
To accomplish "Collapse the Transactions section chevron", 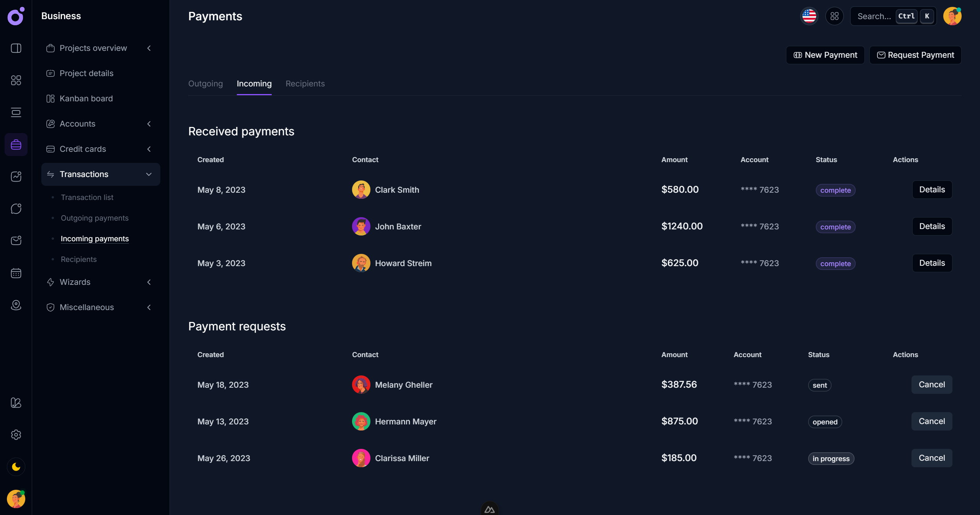I will click(149, 174).
